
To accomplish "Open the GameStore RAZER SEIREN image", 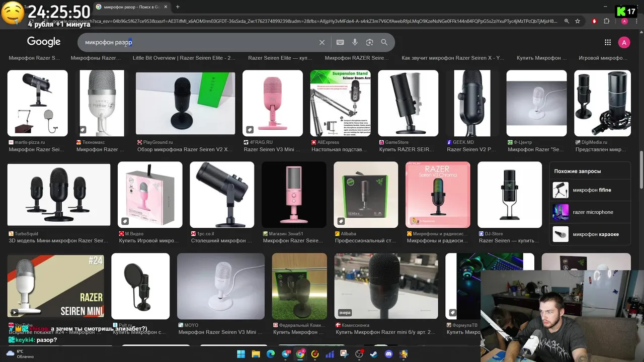I will 408,103.
